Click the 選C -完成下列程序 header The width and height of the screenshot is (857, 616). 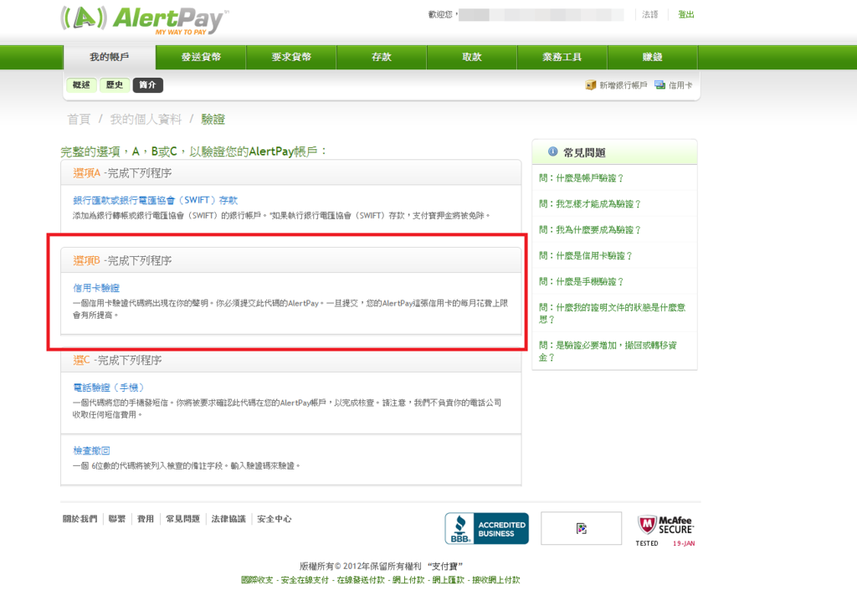(117, 360)
